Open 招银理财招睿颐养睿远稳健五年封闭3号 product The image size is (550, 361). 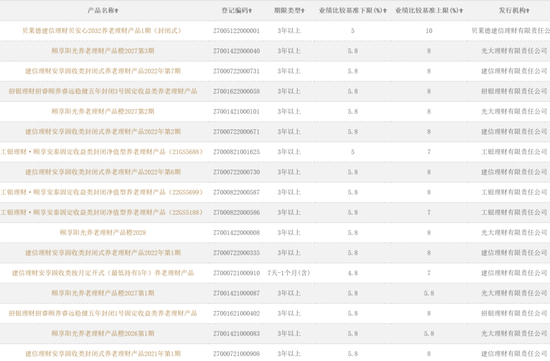pyautogui.click(x=103, y=91)
